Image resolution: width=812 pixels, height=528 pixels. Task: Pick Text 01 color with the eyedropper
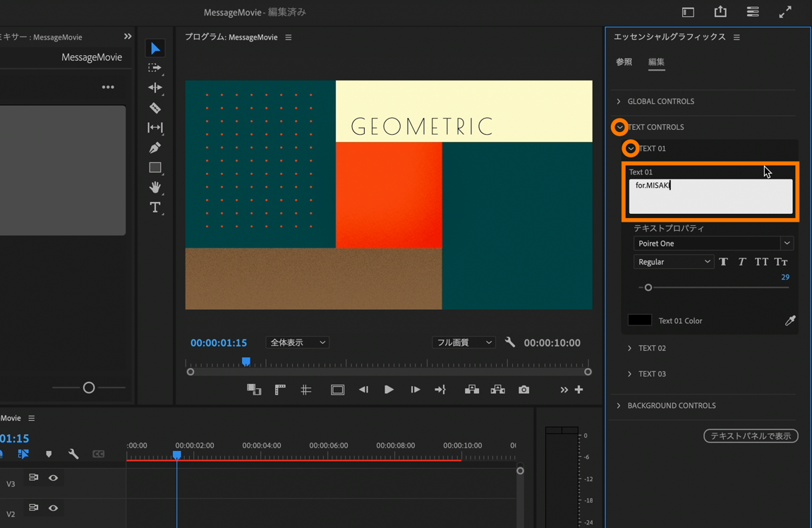(790, 320)
